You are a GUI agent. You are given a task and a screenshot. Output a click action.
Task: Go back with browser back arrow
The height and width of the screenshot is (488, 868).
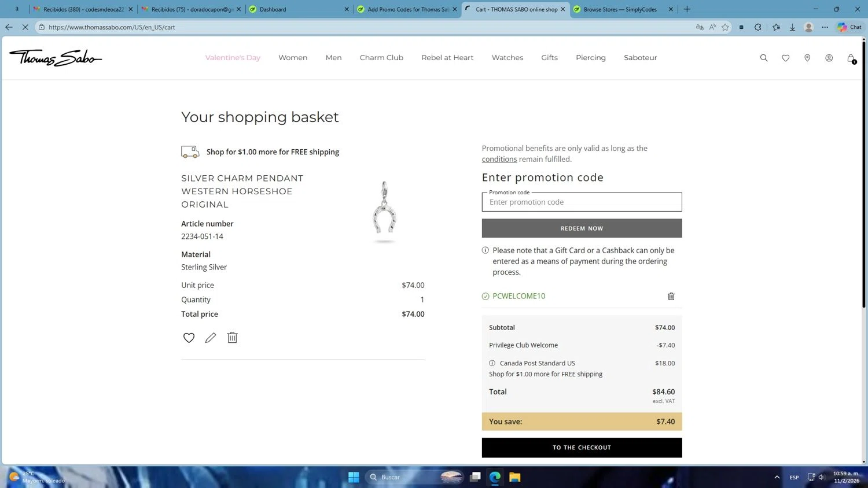9,27
